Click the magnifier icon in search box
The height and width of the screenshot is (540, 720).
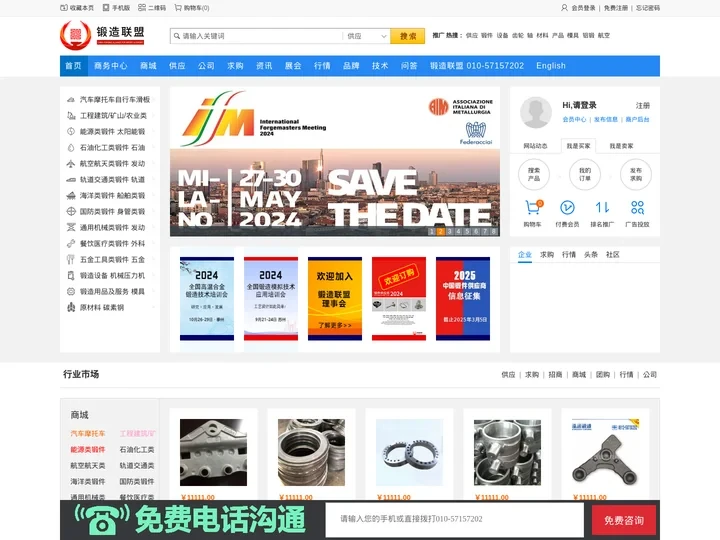(177, 36)
